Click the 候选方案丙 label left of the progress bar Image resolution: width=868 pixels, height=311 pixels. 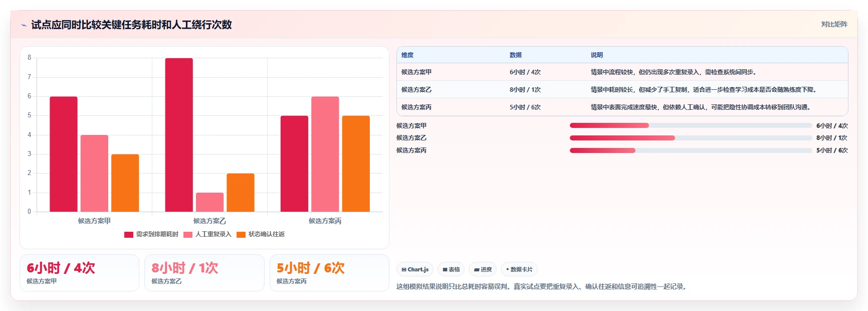point(411,150)
